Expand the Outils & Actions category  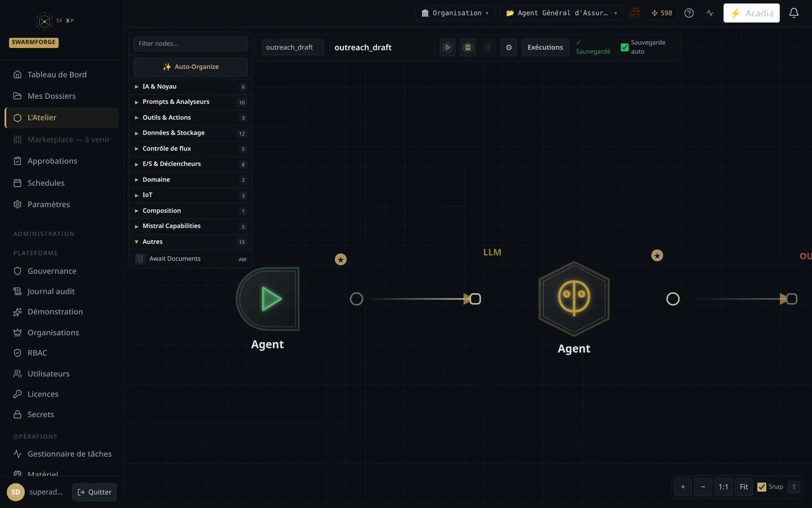tap(190, 118)
